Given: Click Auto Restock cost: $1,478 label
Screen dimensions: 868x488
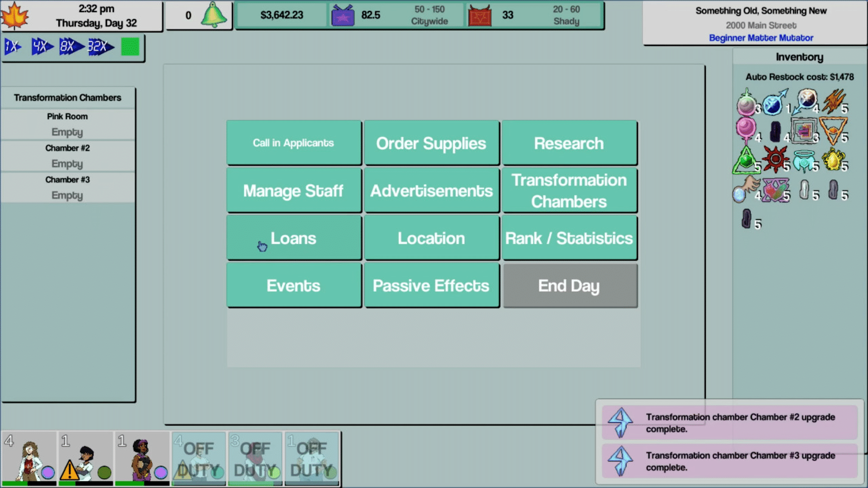Looking at the screenshot, I should tap(800, 77).
